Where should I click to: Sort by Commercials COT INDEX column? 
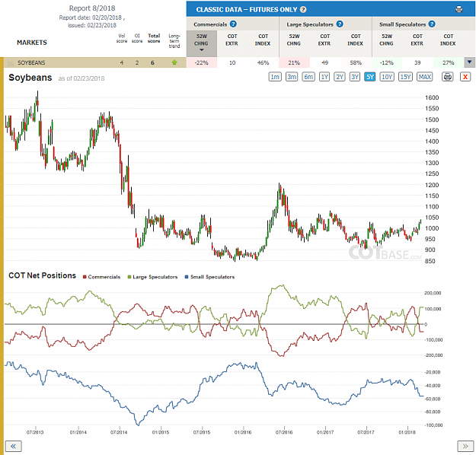pyautogui.click(x=263, y=40)
